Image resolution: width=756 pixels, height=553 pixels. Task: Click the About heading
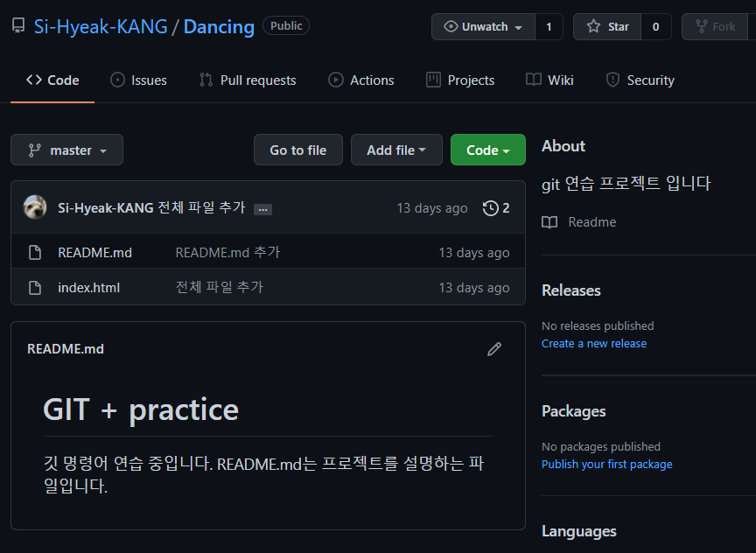pyautogui.click(x=563, y=146)
